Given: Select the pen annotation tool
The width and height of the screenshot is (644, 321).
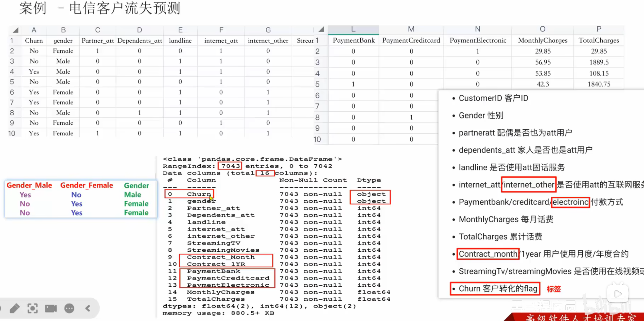Looking at the screenshot, I should 15,309.
